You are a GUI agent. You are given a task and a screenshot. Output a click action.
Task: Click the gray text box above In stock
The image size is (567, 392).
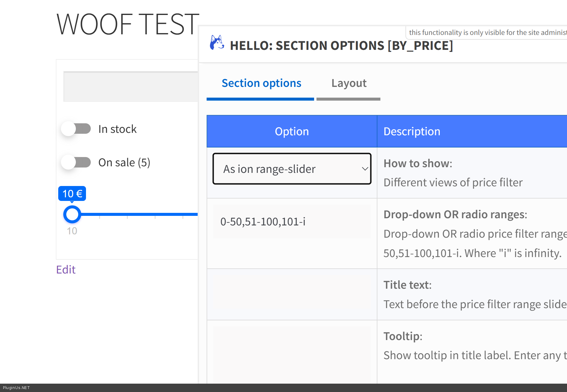click(x=130, y=87)
